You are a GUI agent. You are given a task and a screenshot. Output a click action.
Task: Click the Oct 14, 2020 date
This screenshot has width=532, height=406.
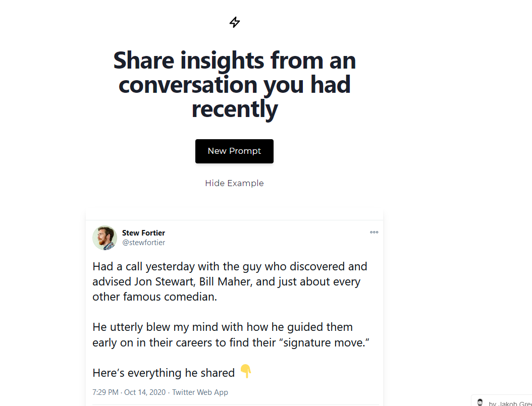point(146,392)
